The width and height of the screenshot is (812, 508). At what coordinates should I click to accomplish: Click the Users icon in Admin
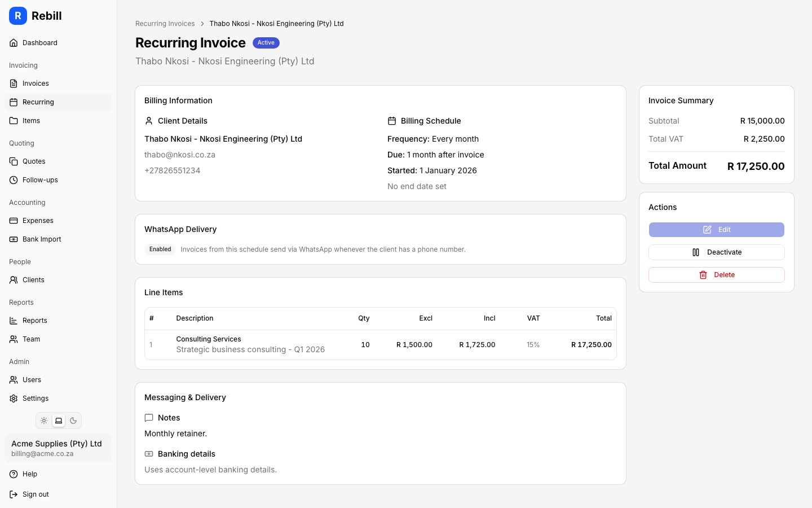(x=14, y=380)
